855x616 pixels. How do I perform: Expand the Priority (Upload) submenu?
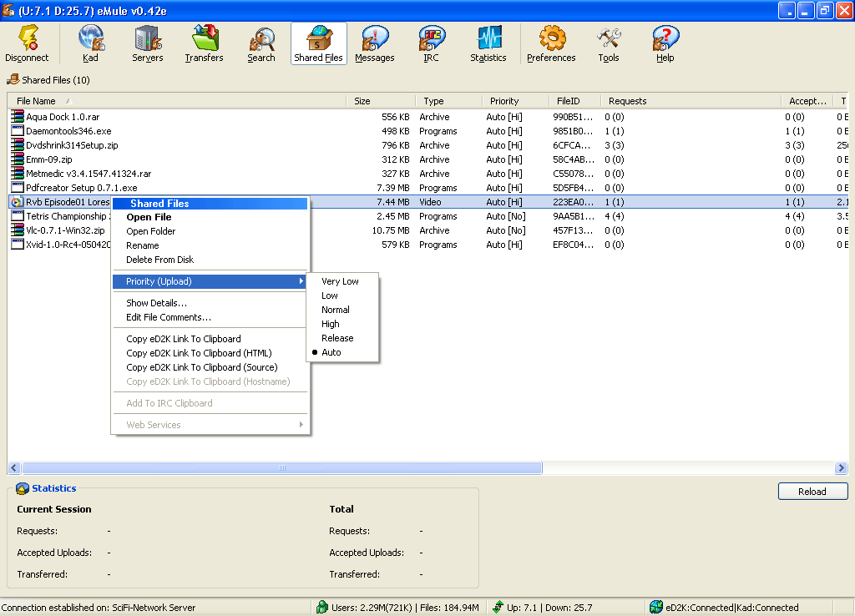(x=210, y=281)
